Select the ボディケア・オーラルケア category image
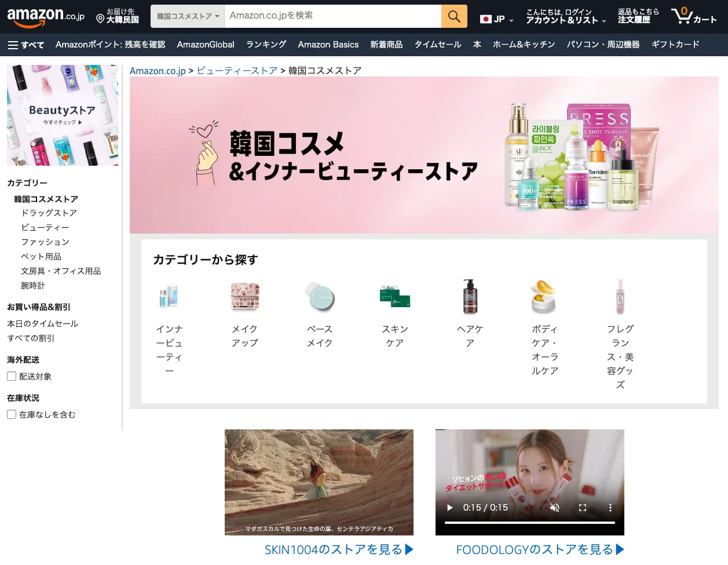This screenshot has height=565, width=728. coord(544,296)
